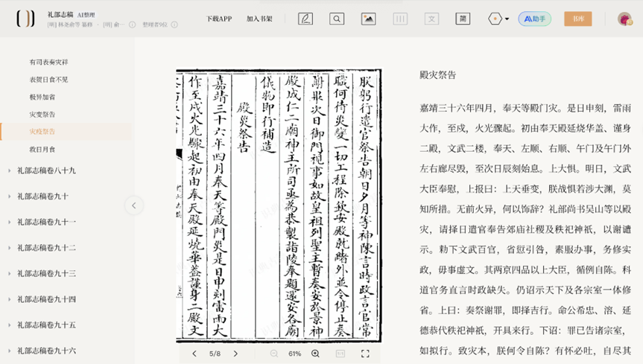The image size is (643, 364).
Task: Open the AI助手 assistant
Action: click(535, 19)
